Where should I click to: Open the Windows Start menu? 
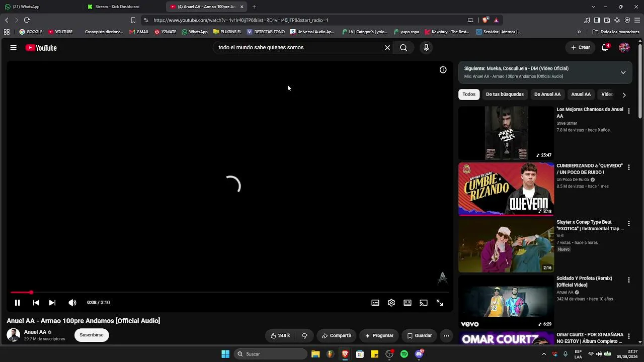tap(225, 354)
